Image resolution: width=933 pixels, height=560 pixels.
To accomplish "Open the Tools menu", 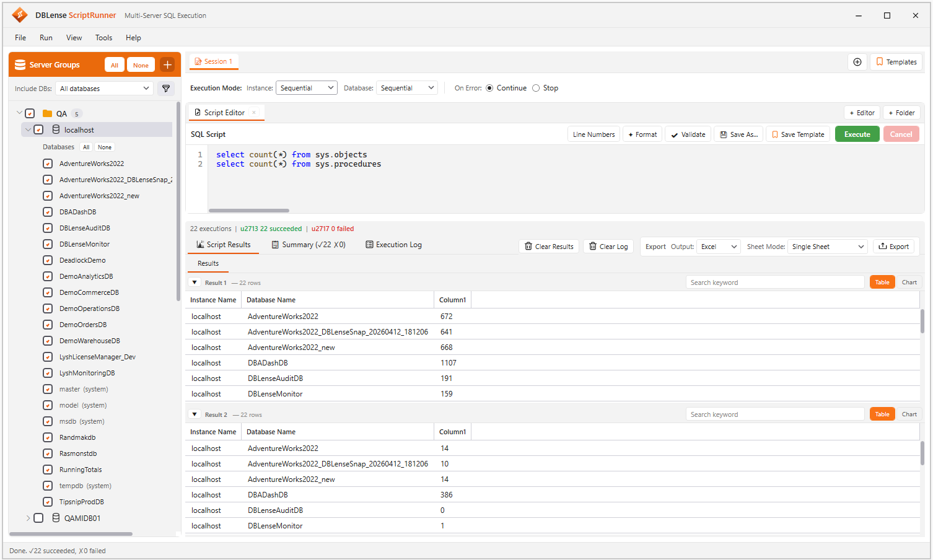I will [104, 38].
